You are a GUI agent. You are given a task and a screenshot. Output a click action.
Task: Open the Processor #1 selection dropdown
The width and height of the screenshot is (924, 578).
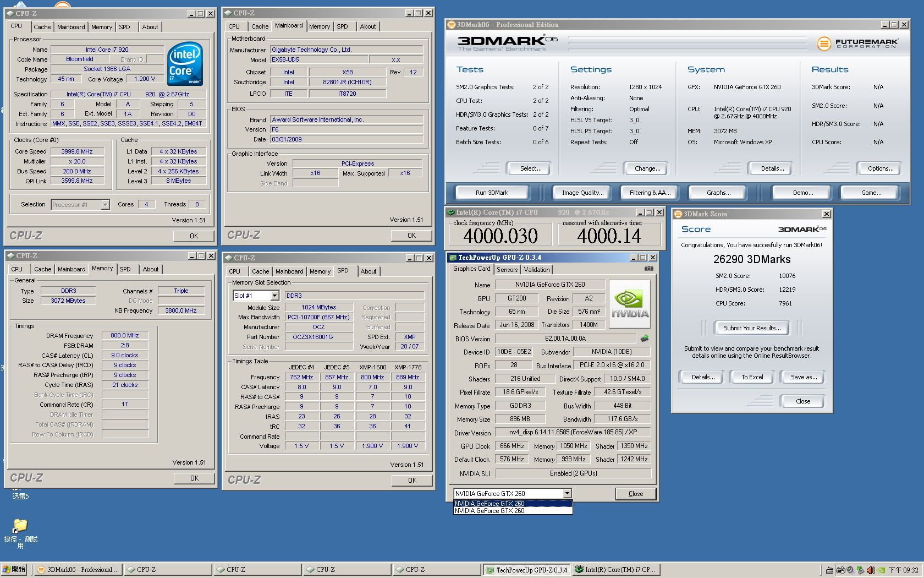click(105, 205)
